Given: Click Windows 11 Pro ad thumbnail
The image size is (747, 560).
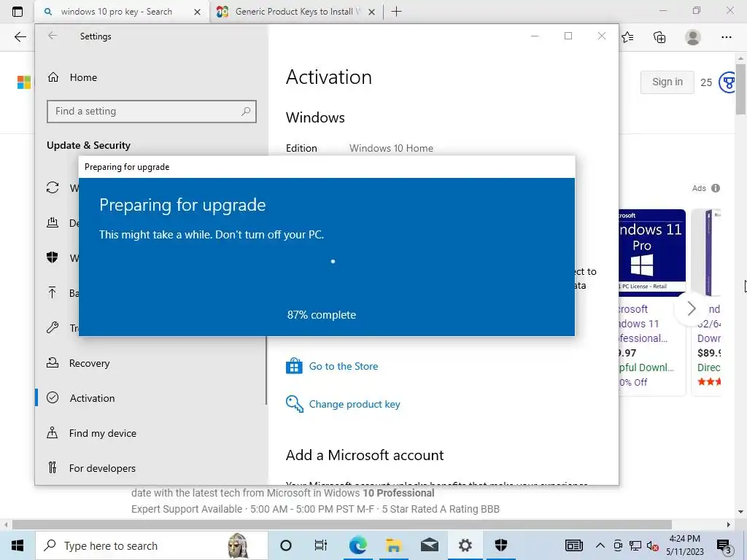Looking at the screenshot, I should coord(652,252).
